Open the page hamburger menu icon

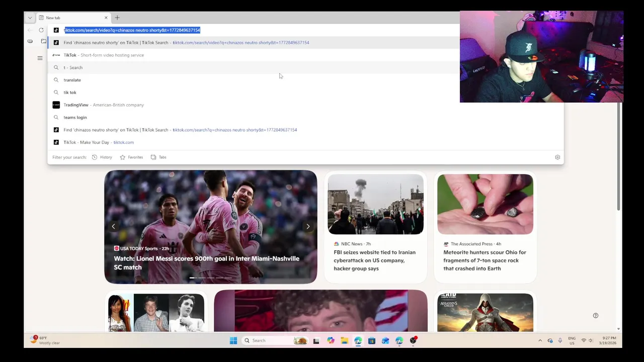pos(40,58)
